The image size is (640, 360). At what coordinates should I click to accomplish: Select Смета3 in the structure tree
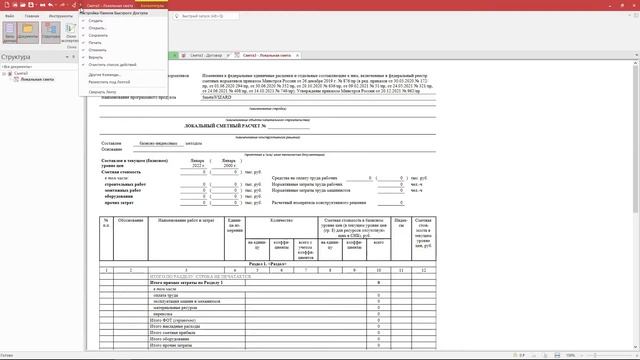[x=21, y=73]
